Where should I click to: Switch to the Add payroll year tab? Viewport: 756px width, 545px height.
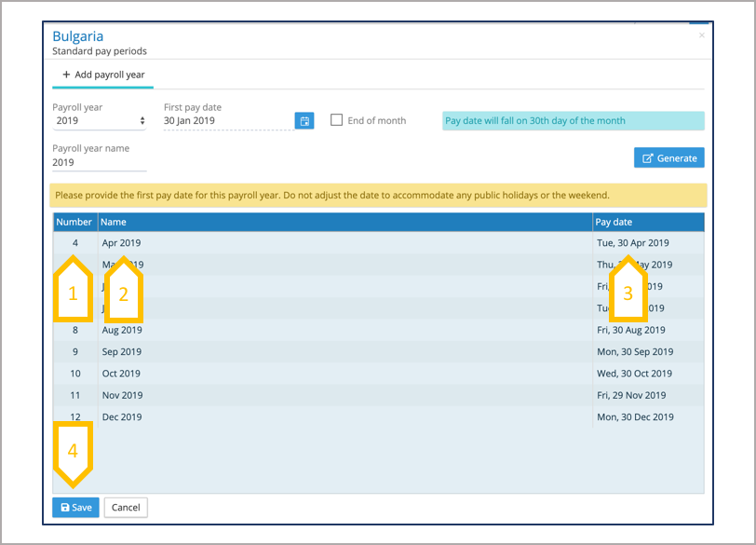[102, 75]
